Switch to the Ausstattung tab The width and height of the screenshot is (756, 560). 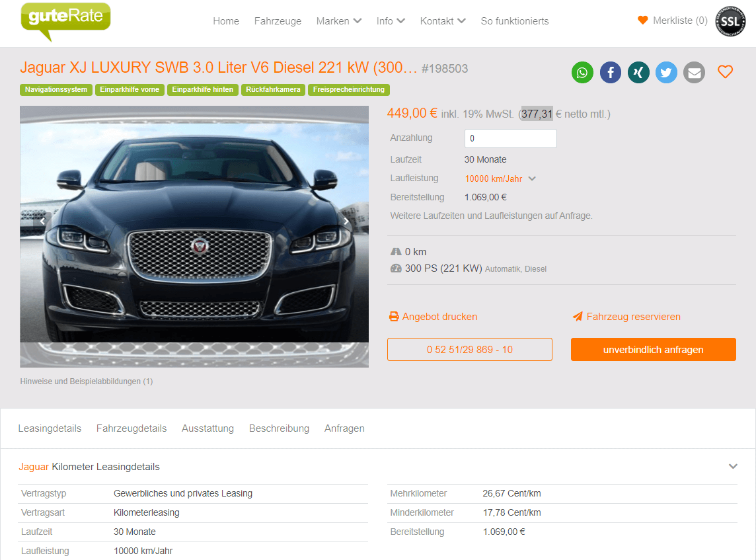[208, 428]
